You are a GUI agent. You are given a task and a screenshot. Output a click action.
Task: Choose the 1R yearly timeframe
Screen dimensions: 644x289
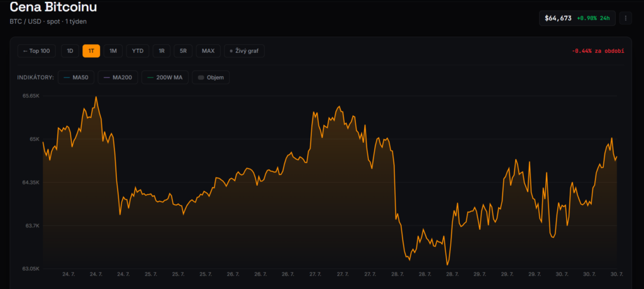[162, 51]
